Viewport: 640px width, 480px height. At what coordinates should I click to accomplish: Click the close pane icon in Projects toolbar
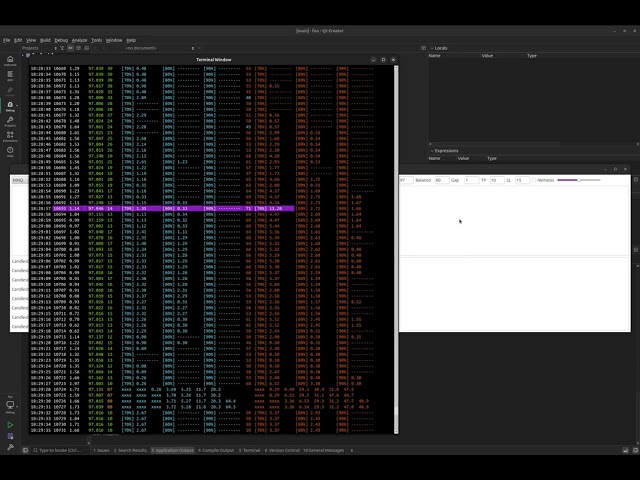coord(87,48)
